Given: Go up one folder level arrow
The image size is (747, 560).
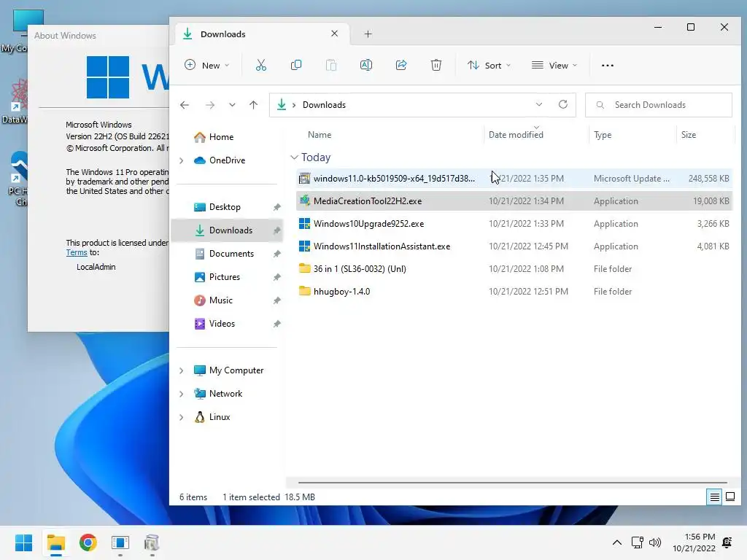Looking at the screenshot, I should 253,105.
